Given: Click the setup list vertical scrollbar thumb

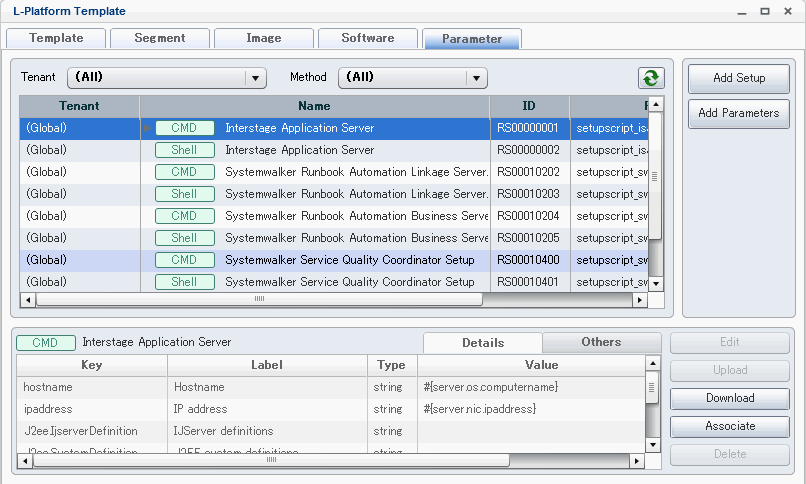Looking at the screenshot, I should pyautogui.click(x=655, y=176).
